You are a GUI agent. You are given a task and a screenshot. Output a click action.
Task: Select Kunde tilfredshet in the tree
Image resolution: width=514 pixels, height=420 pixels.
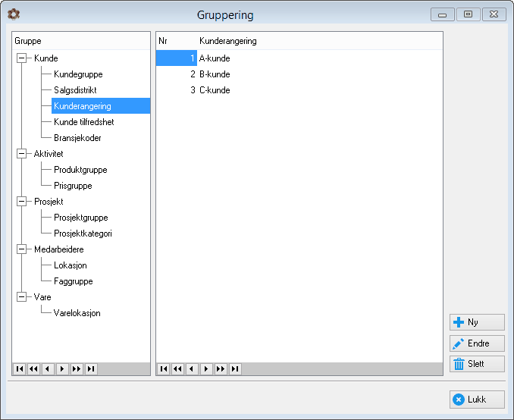coord(84,122)
